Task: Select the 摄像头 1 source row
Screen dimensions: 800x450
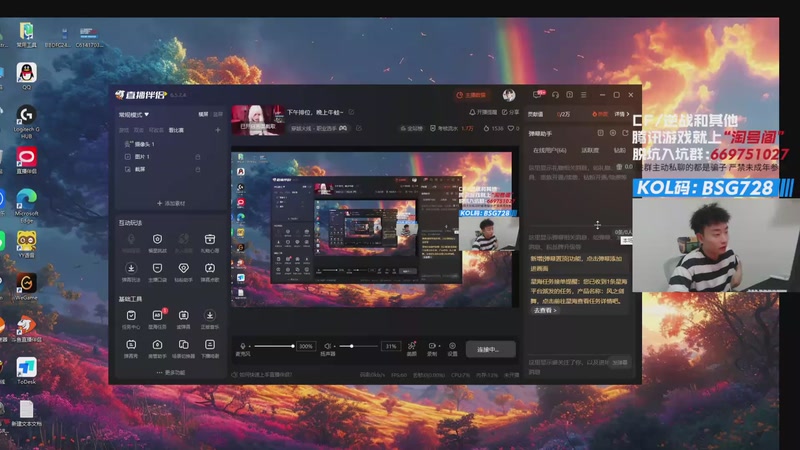Action: pyautogui.click(x=171, y=144)
